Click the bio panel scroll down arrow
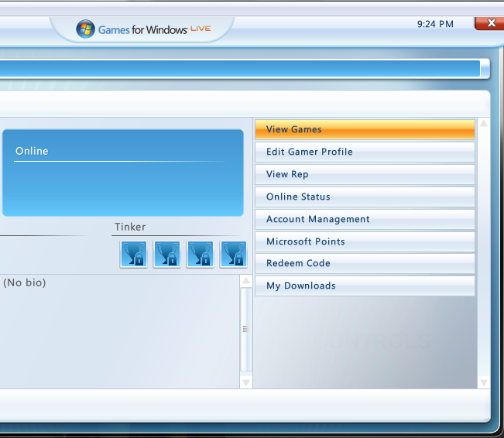The width and height of the screenshot is (504, 438). pos(246,382)
